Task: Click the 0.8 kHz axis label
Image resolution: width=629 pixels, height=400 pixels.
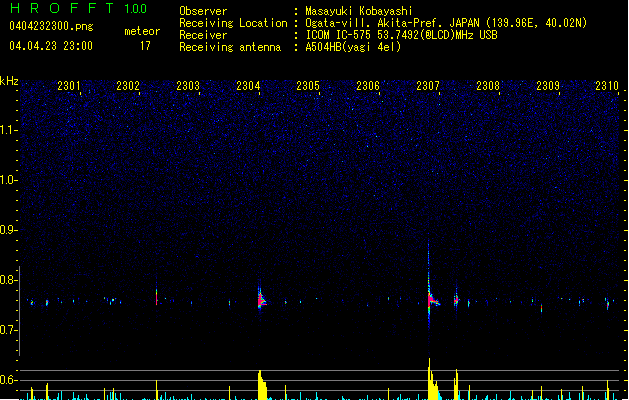Action: tap(9, 280)
